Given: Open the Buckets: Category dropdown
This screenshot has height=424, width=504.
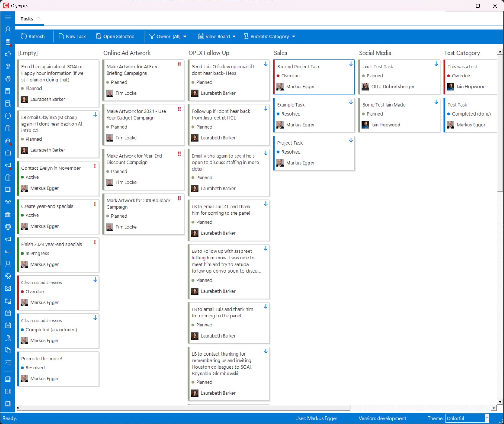Looking at the screenshot, I should (x=269, y=37).
